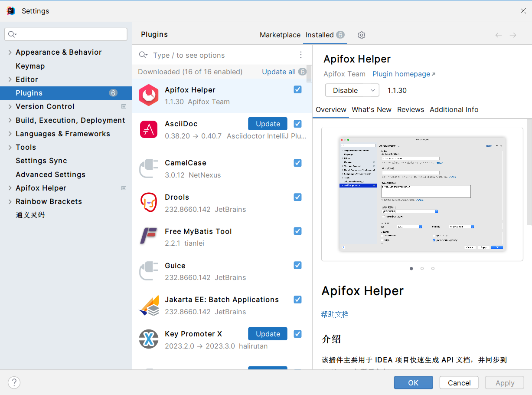This screenshot has height=395, width=532.
Task: Open the plugins gear settings menu
Action: (362, 35)
